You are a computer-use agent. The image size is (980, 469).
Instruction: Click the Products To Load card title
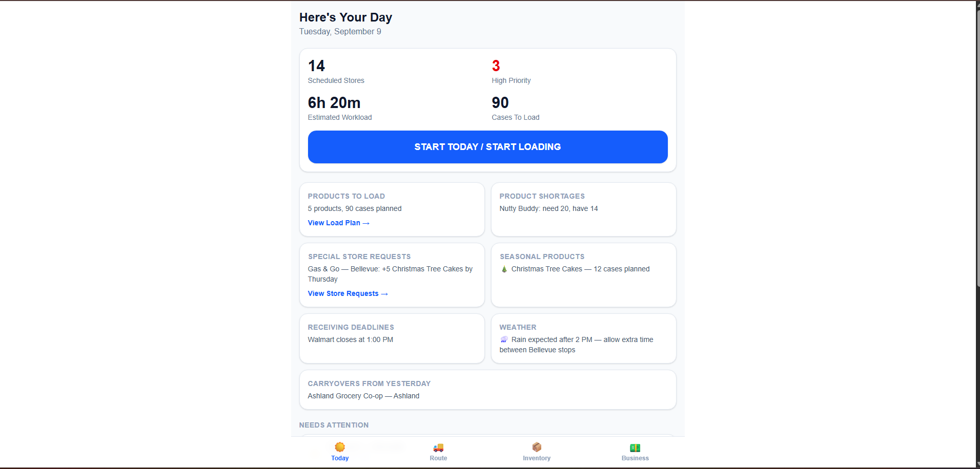(x=346, y=196)
